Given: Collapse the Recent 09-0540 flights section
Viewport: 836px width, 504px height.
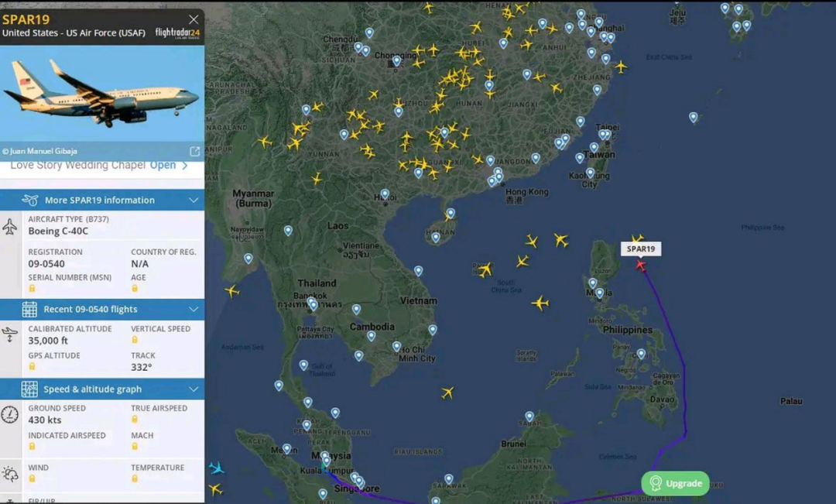Looking at the screenshot, I should [195, 308].
